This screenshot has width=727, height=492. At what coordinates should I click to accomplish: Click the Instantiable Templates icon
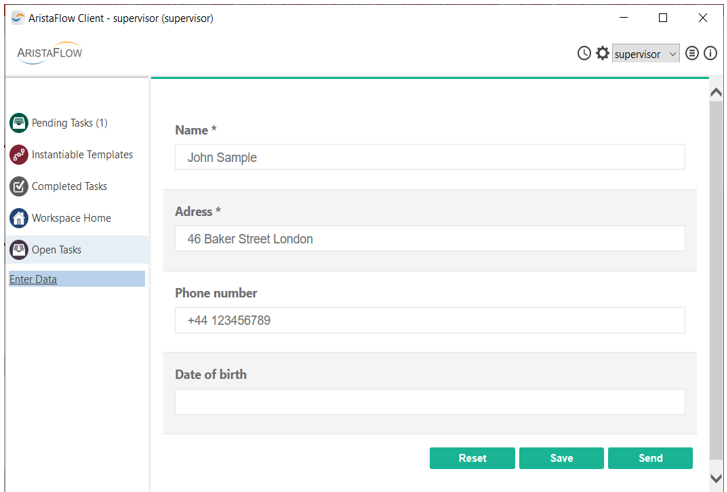[19, 154]
